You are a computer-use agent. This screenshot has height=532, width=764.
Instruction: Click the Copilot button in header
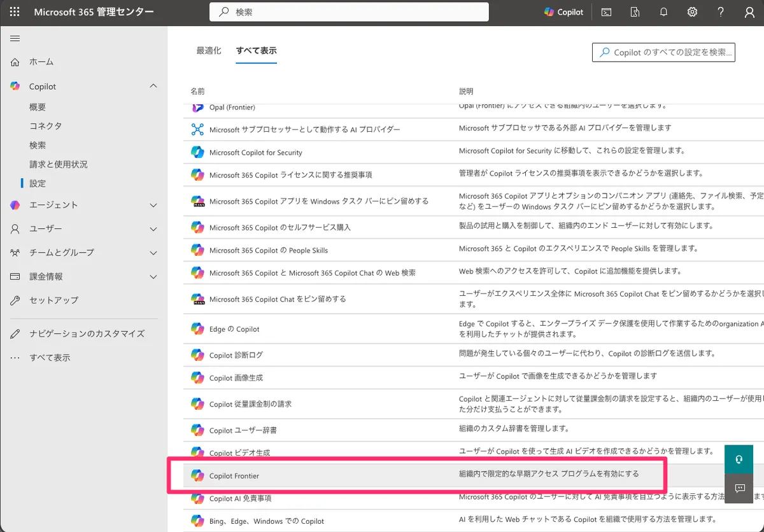coord(563,12)
